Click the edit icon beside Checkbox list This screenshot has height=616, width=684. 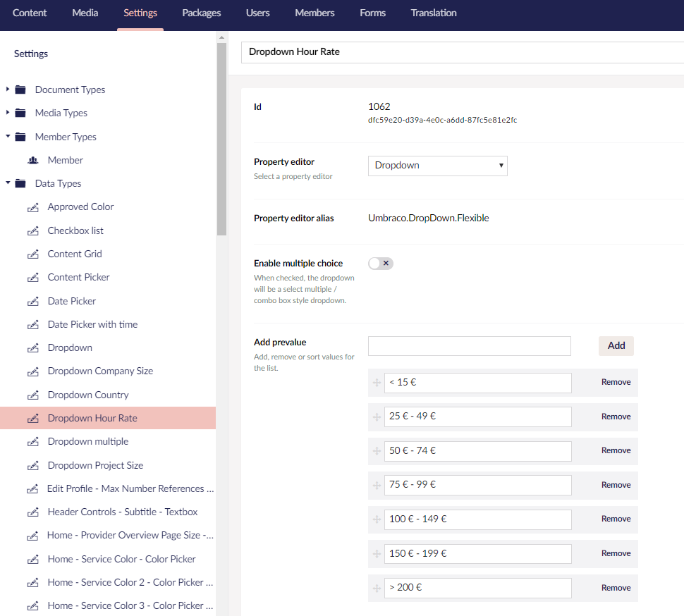click(x=32, y=230)
